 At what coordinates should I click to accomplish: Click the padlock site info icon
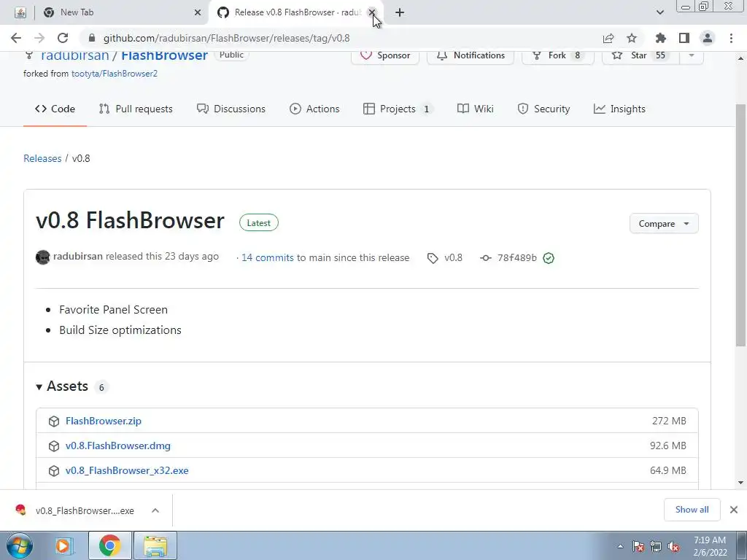pyautogui.click(x=92, y=38)
